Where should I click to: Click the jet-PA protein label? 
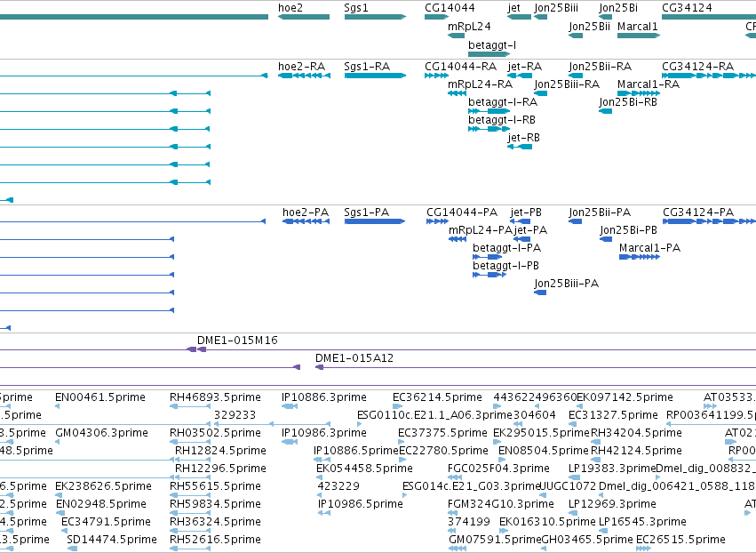point(530,230)
